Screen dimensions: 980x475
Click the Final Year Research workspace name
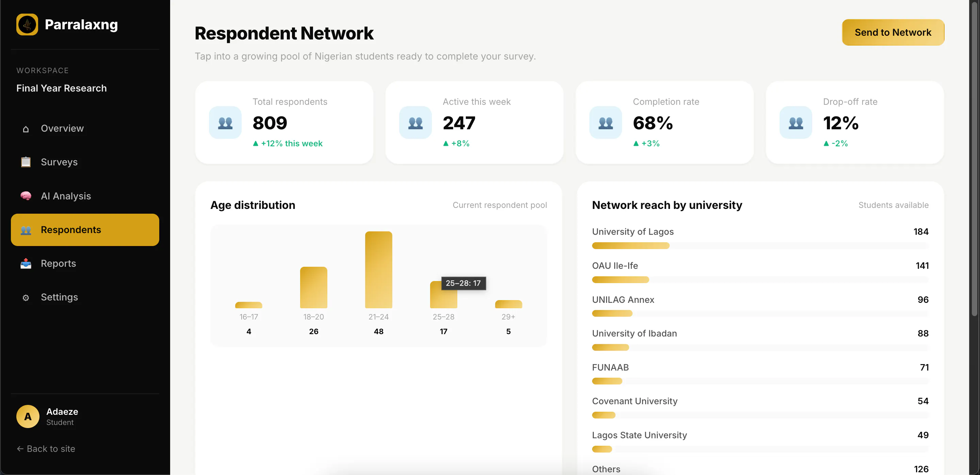click(x=62, y=88)
